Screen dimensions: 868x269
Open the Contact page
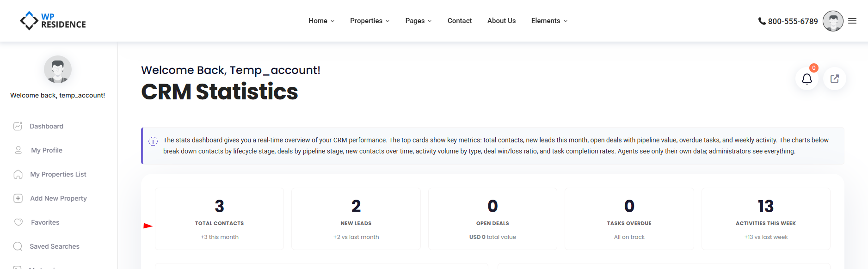(459, 21)
